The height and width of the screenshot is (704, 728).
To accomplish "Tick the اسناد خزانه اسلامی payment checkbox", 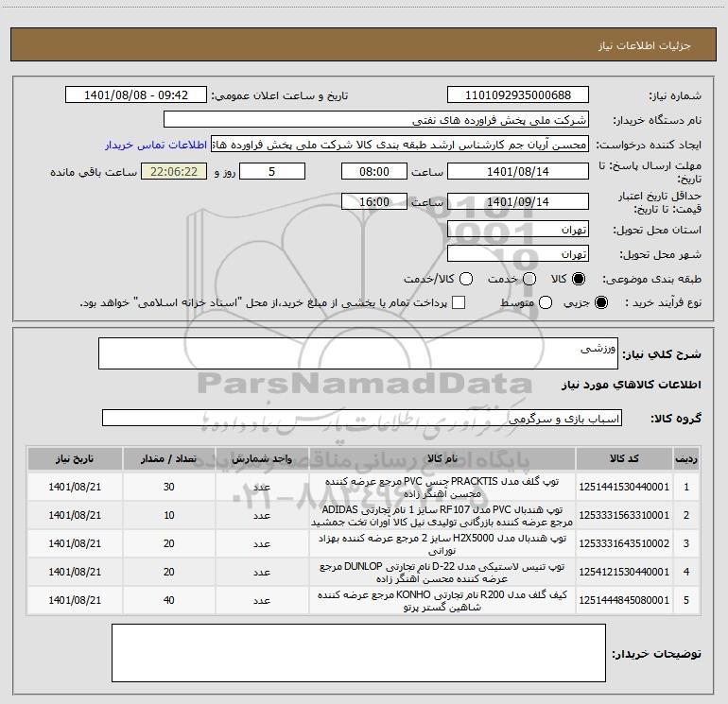I will (x=459, y=302).
